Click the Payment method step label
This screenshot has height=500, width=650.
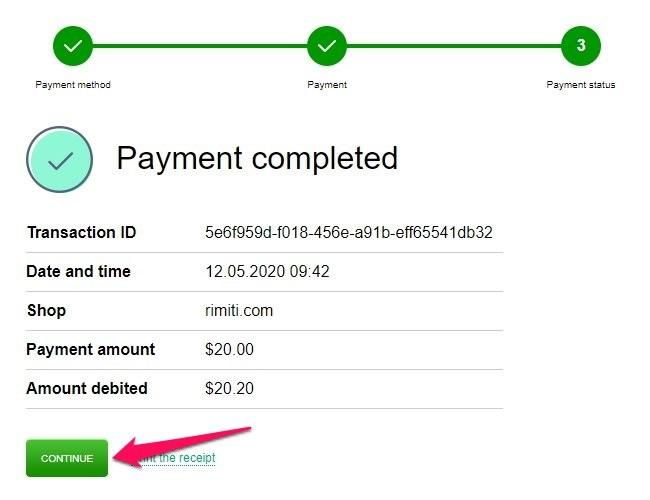73,85
